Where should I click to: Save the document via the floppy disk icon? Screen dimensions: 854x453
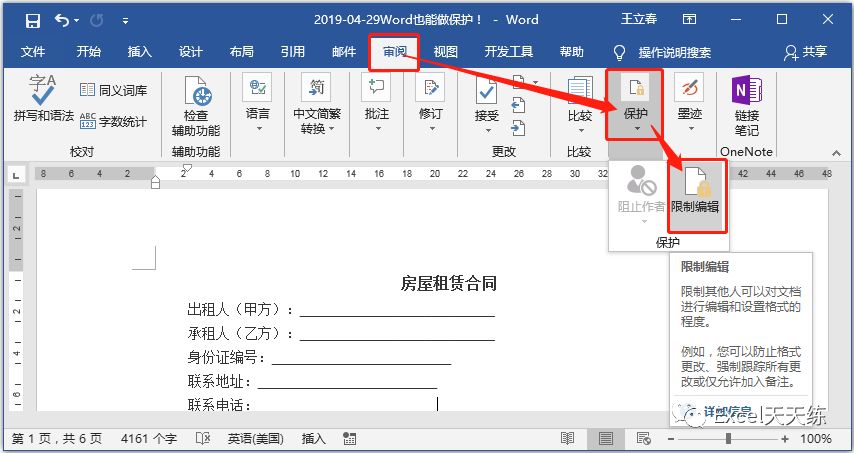tap(33, 21)
